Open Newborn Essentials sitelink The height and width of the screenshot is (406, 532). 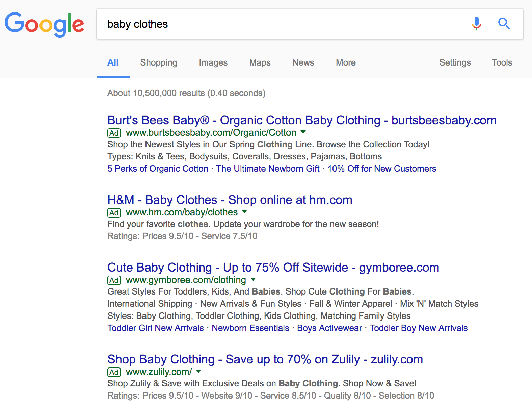[250, 328]
